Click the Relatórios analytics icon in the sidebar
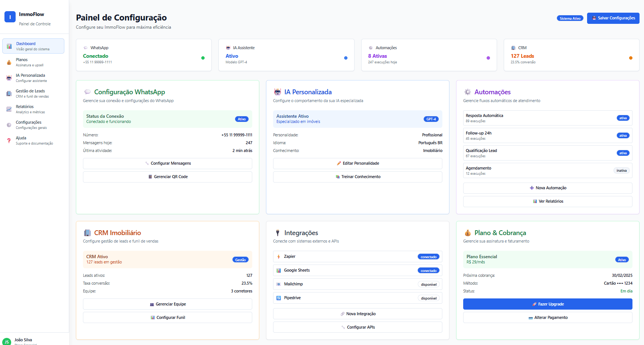 pyautogui.click(x=9, y=109)
